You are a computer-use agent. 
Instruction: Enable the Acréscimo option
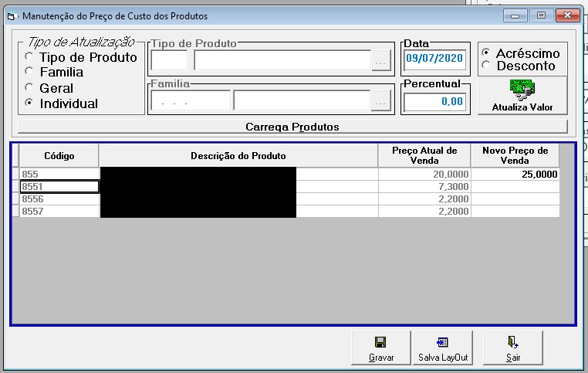(486, 53)
